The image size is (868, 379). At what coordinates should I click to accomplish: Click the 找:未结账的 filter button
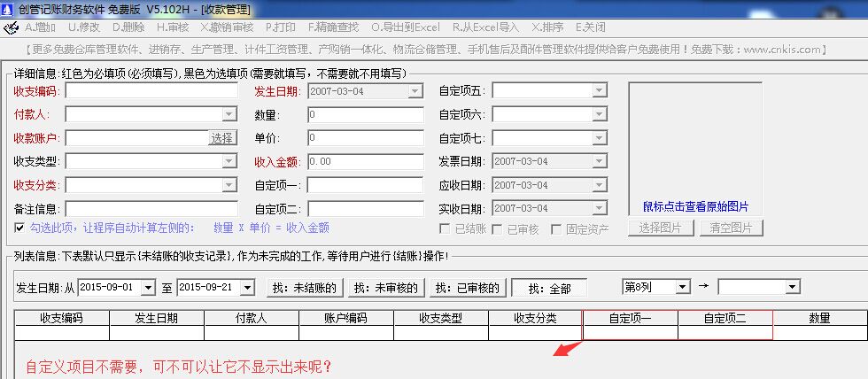304,288
